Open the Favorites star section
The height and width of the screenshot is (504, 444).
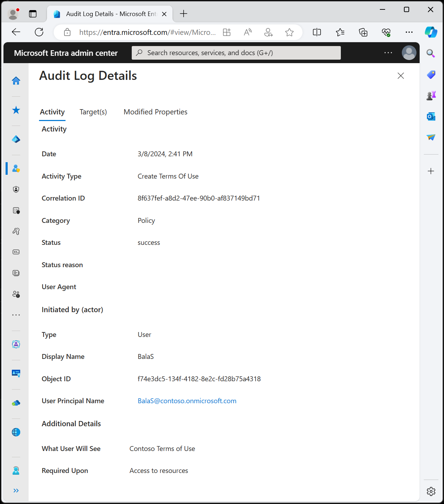pyautogui.click(x=16, y=110)
